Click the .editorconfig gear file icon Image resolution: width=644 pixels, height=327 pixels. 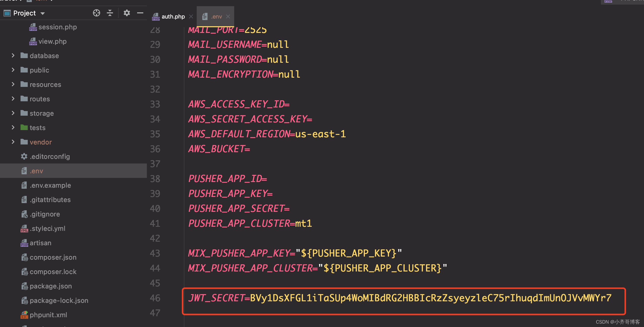[24, 156]
